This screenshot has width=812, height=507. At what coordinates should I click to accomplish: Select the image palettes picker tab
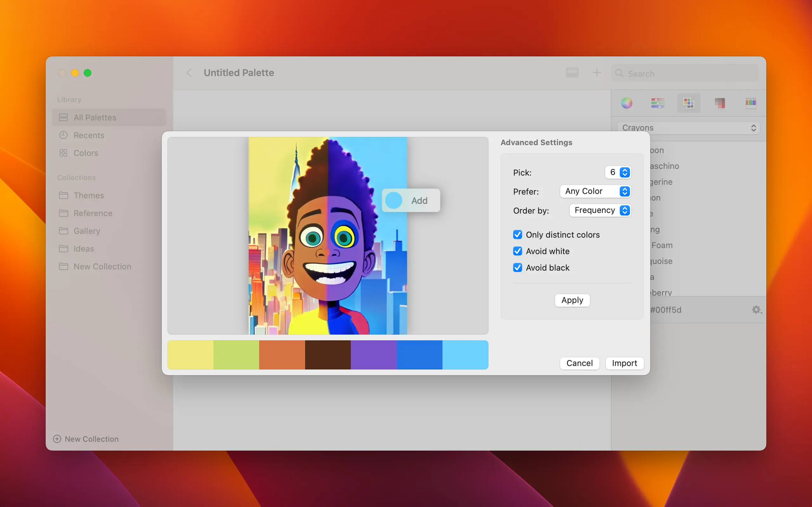(x=719, y=103)
